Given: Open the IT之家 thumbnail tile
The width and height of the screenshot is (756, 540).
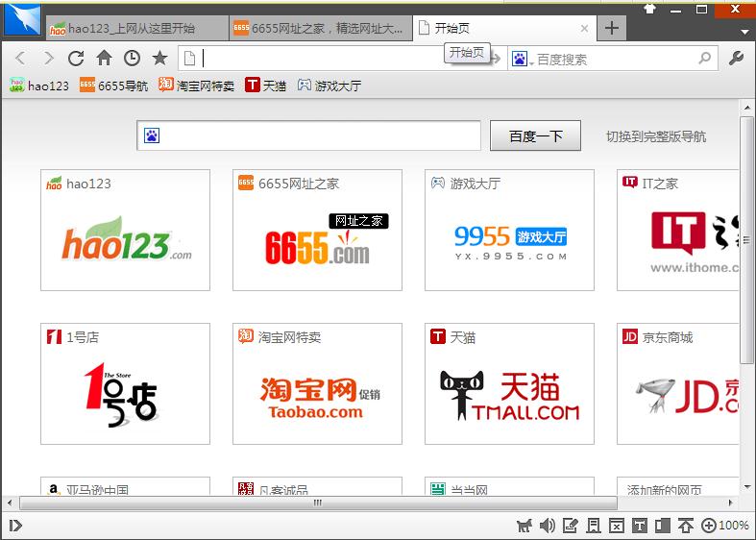Looking at the screenshot, I should pyautogui.click(x=678, y=230).
